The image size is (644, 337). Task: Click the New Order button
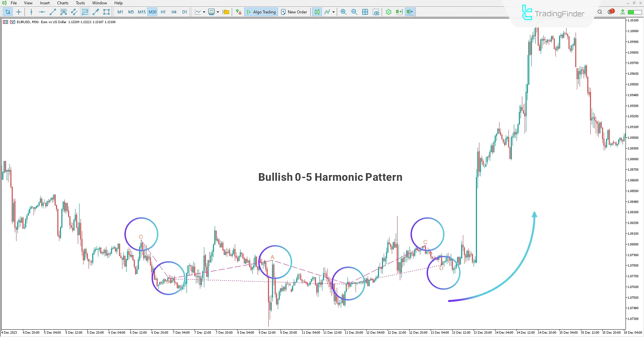tap(294, 12)
